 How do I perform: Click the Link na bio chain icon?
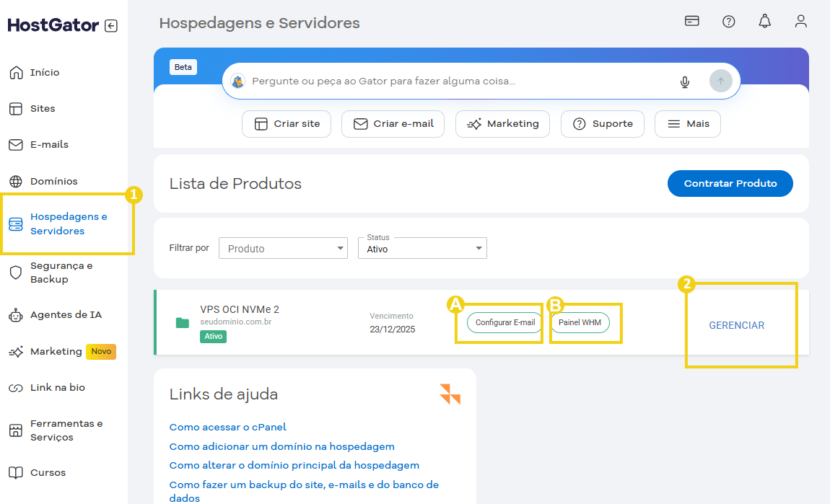tap(14, 387)
